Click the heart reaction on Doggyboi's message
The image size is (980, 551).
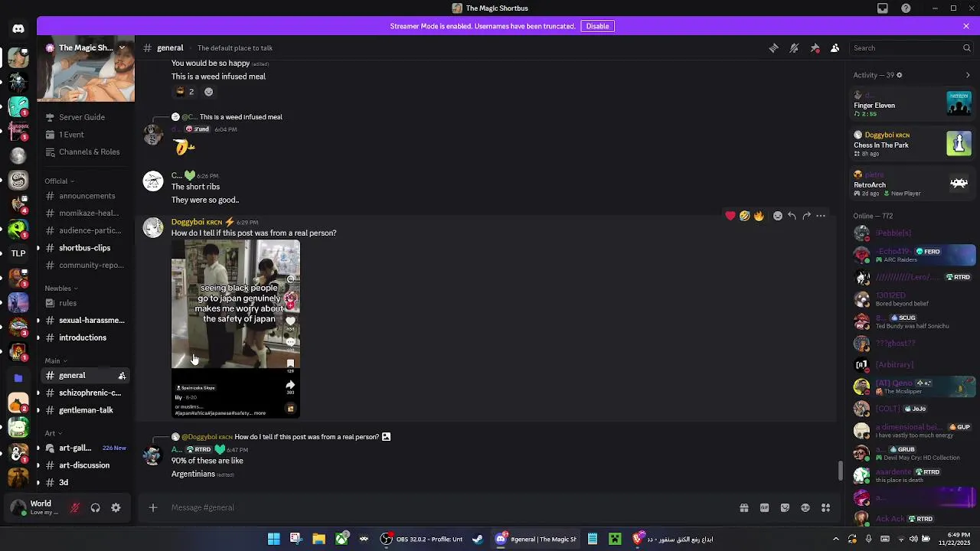tap(730, 216)
